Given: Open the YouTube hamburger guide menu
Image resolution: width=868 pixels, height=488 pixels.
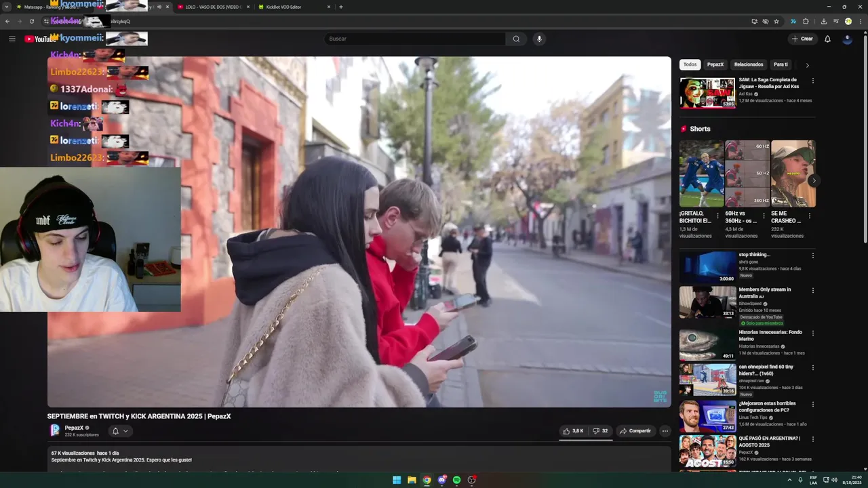Looking at the screenshot, I should [12, 39].
